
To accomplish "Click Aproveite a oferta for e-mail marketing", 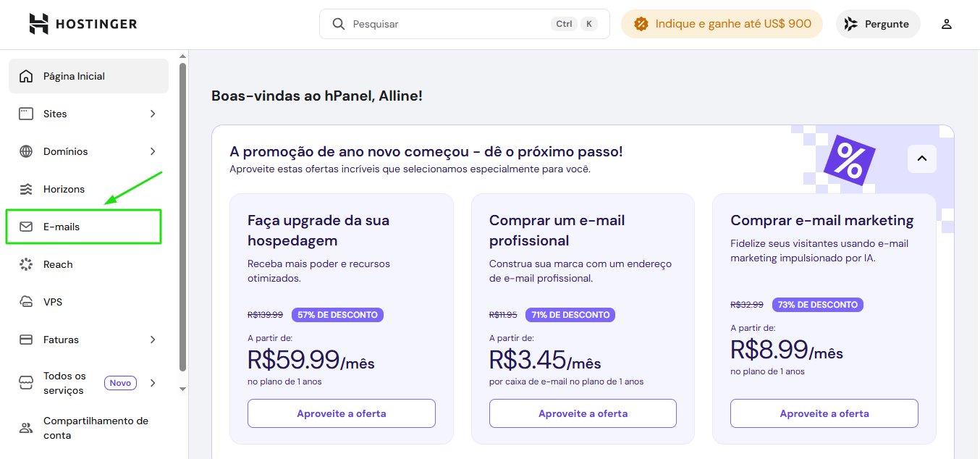I will [824, 413].
